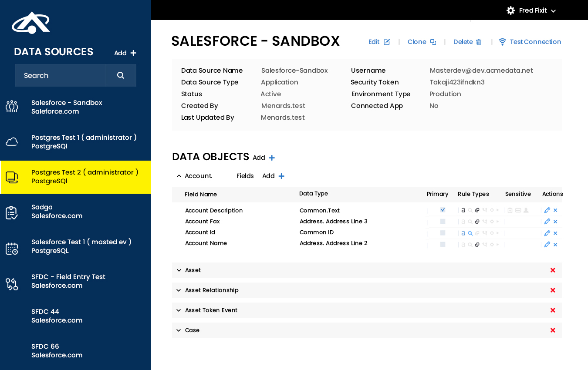This screenshot has height=370, width=588.
Task: Uncheck Primary for Account Description
Action: [443, 210]
